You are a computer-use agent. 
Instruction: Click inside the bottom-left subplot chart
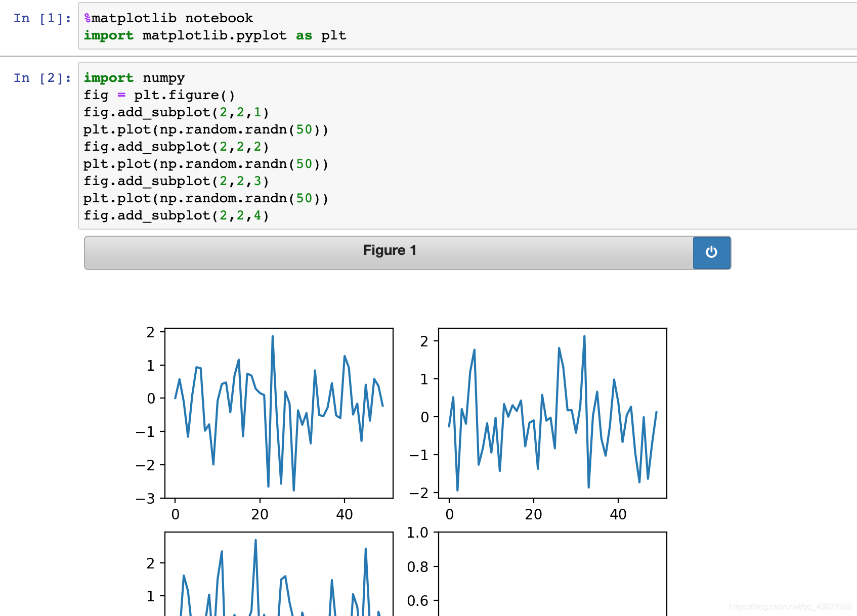[279, 574]
